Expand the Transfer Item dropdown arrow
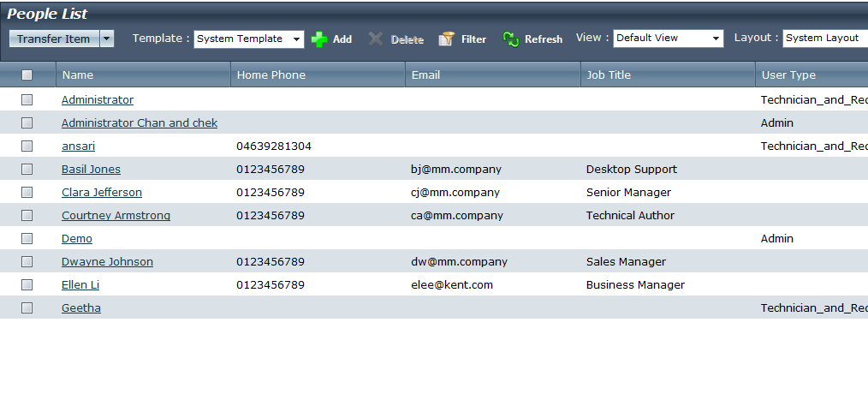 point(107,39)
